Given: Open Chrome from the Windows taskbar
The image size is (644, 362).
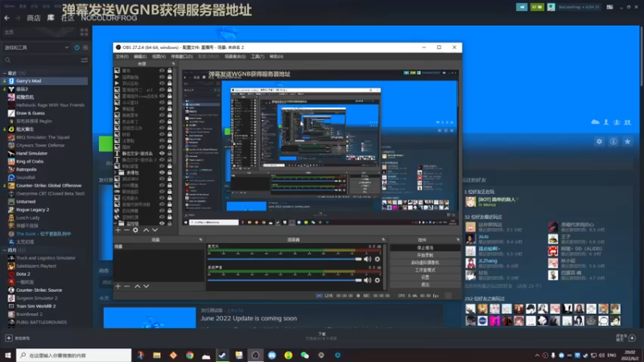Looking at the screenshot, I should [189, 355].
